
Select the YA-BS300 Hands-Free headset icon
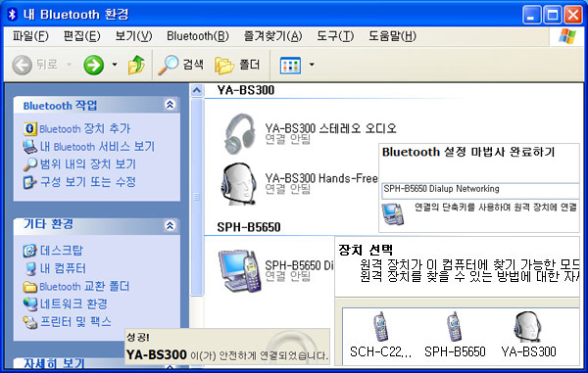click(x=239, y=183)
